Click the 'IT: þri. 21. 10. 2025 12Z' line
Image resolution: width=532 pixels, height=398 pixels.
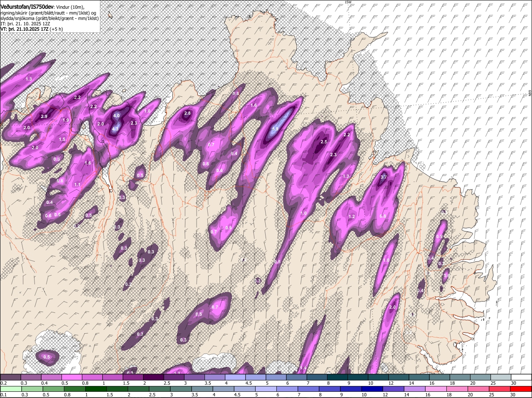pyautogui.click(x=25, y=24)
